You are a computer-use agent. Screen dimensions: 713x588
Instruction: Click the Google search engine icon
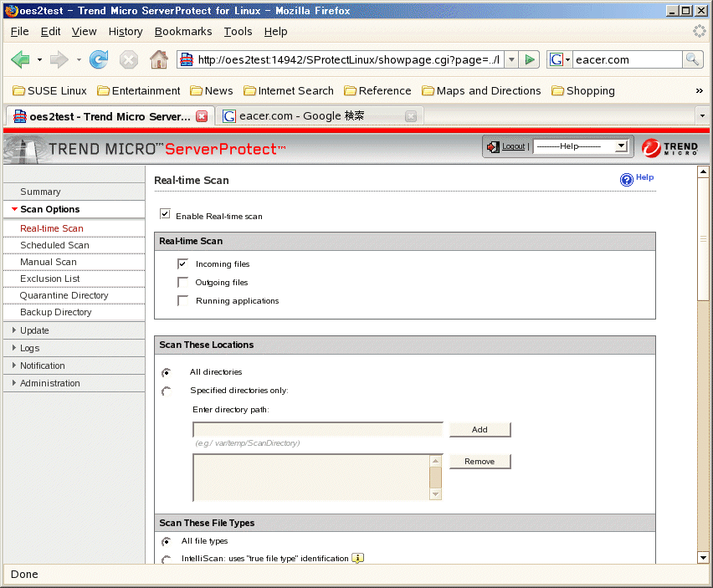click(557, 59)
